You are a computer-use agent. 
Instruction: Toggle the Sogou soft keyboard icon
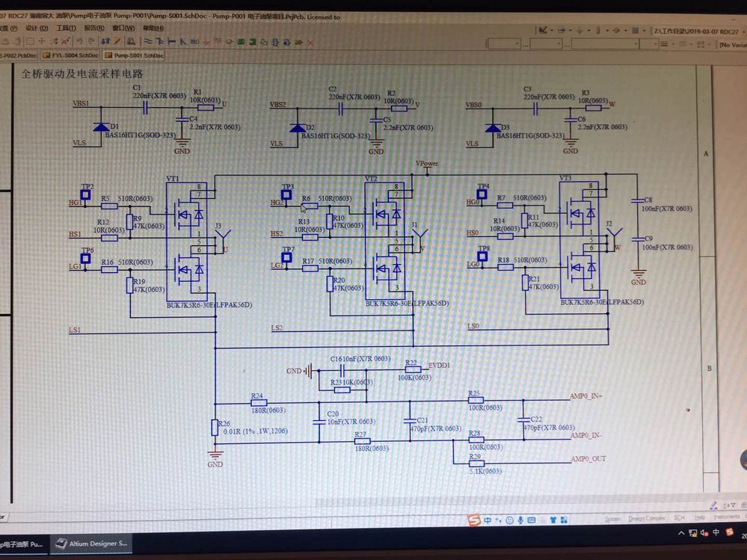point(532,520)
